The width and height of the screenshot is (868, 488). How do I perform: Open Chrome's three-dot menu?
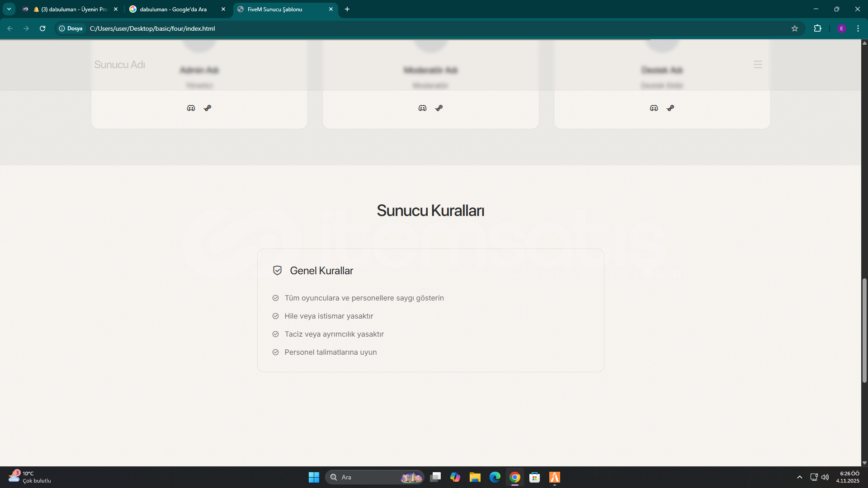[858, 28]
